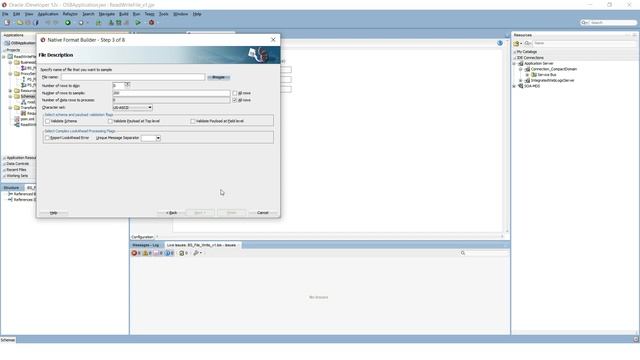This screenshot has width=640, height=360.
Task: Open the Edit menu
Action: (x=16, y=14)
